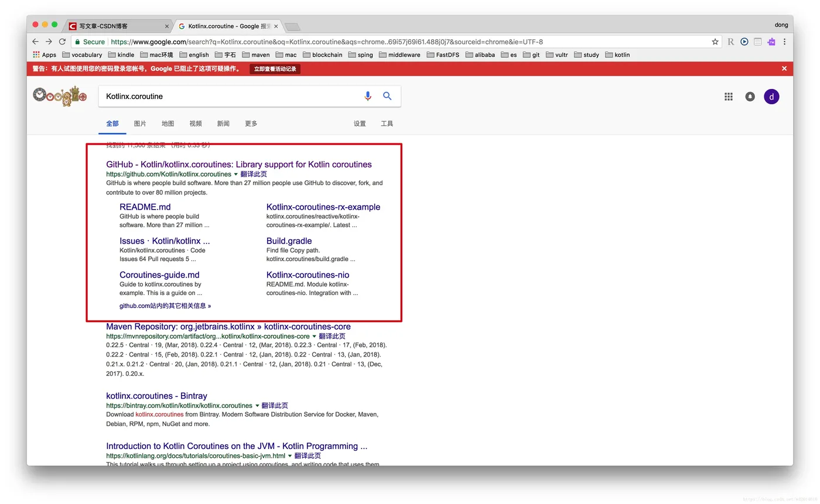Open the git bookmark folder
The width and height of the screenshot is (820, 504).
point(531,54)
